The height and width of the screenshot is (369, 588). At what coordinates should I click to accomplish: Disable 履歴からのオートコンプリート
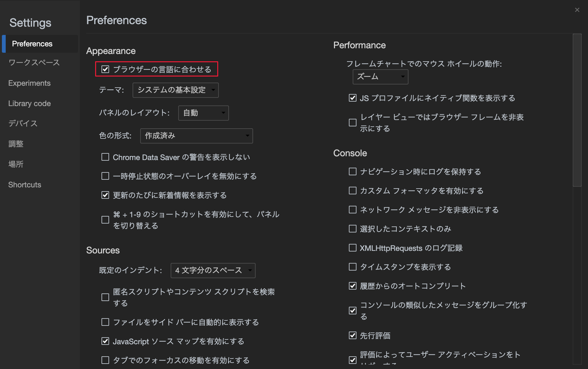(x=352, y=286)
